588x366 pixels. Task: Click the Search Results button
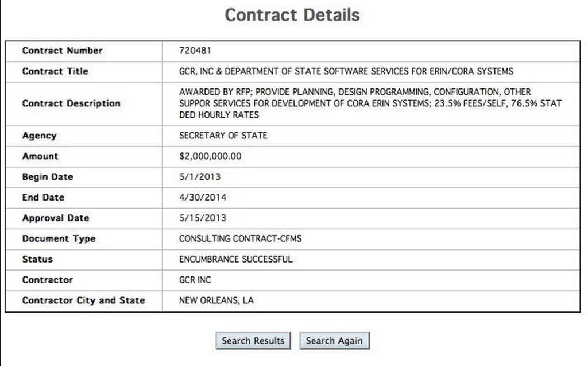tap(253, 340)
